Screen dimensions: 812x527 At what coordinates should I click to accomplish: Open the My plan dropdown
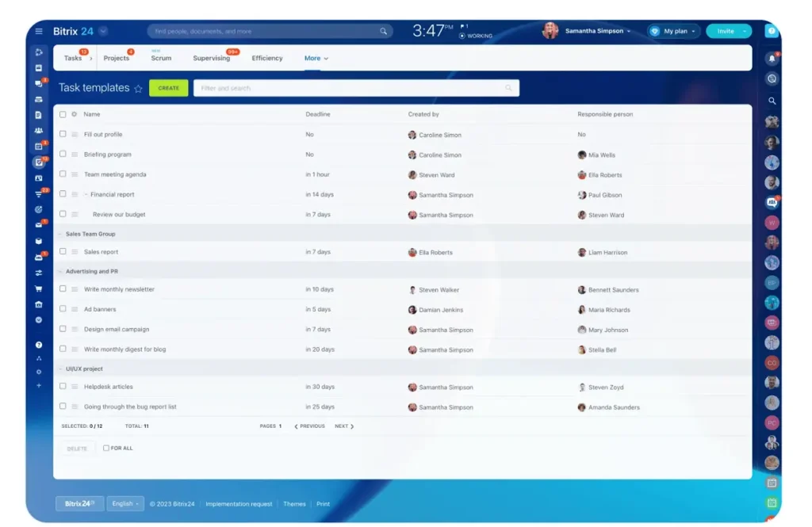[x=673, y=32]
